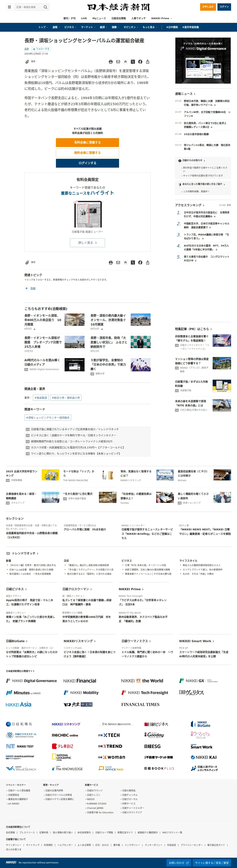Follow the 信越 topic with its plus icon
The image size is (237, 868).
click(x=26, y=288)
